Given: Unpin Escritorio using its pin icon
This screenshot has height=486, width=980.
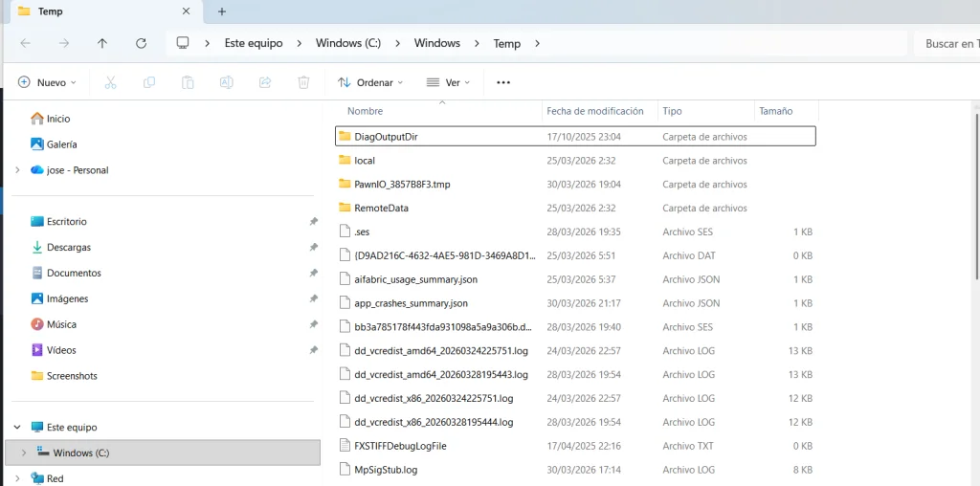Looking at the screenshot, I should [x=314, y=222].
